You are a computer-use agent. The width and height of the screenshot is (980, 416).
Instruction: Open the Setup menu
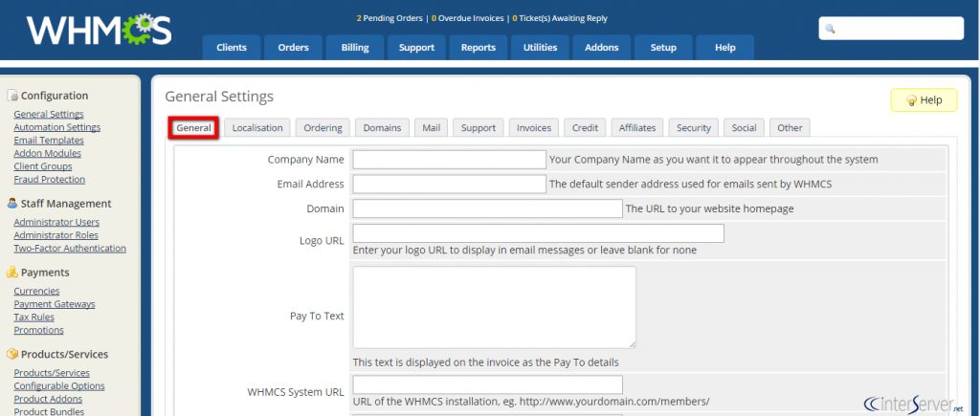(x=663, y=48)
